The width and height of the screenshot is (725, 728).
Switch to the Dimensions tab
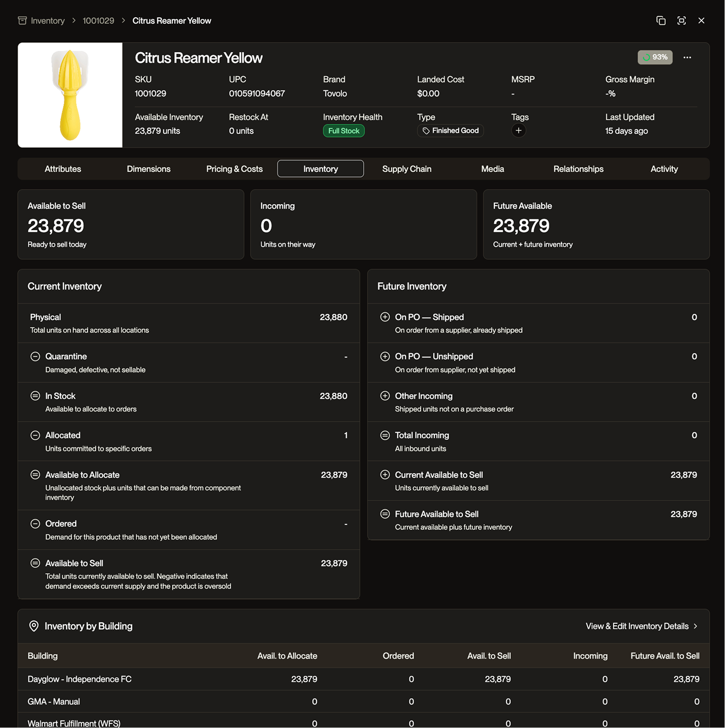pyautogui.click(x=149, y=169)
